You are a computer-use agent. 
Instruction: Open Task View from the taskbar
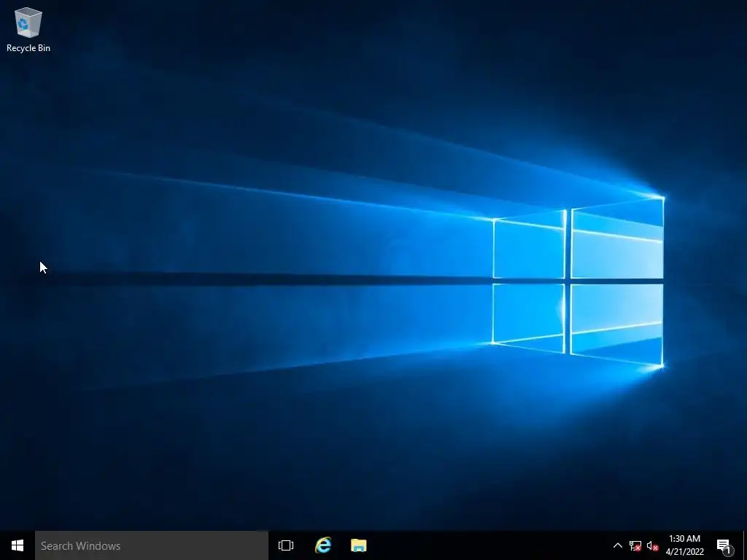[286, 545]
